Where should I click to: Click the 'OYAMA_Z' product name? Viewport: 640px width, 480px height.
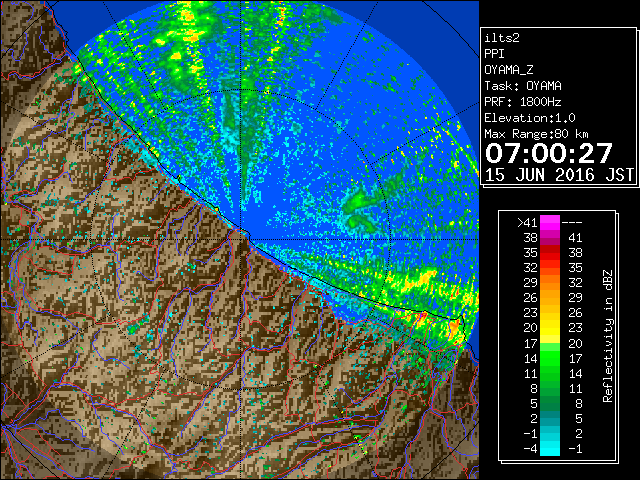pyautogui.click(x=509, y=70)
